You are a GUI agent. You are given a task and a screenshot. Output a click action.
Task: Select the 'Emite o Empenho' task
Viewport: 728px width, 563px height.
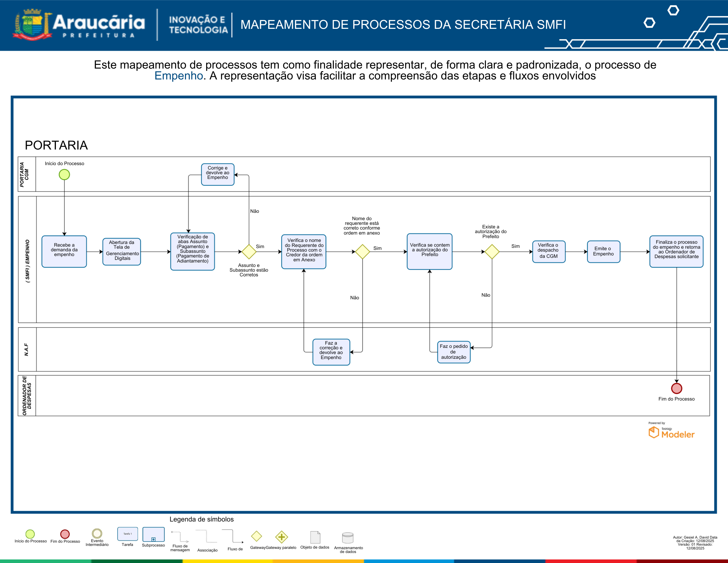click(603, 252)
